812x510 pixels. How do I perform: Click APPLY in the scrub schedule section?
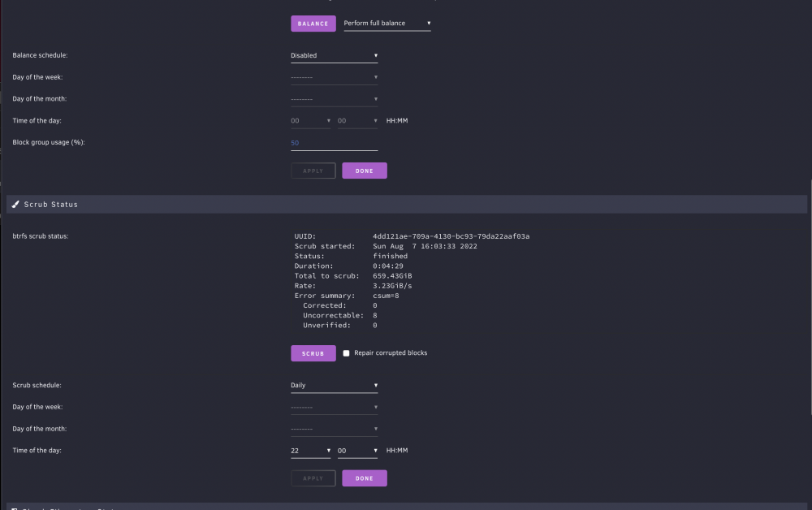click(313, 478)
